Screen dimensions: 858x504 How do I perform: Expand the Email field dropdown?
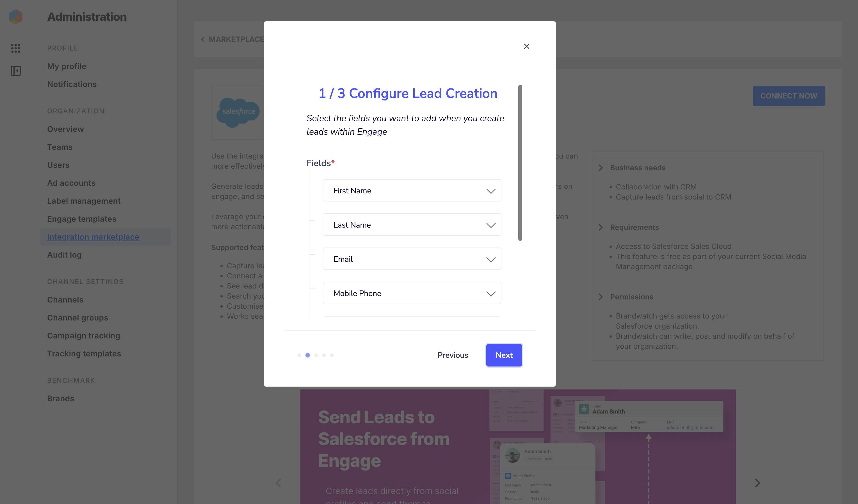tap(491, 259)
